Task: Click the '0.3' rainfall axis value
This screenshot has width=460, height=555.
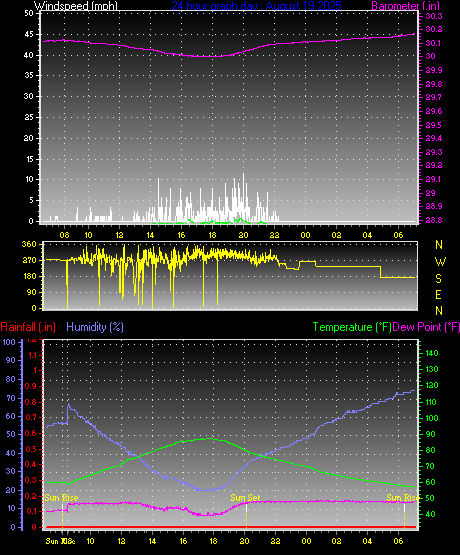Action: tap(31, 480)
